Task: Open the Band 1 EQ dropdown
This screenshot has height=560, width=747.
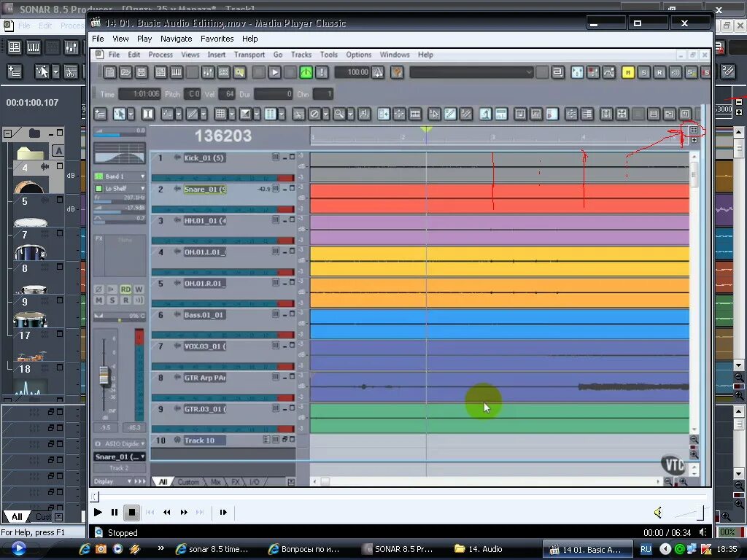Action: [120, 176]
